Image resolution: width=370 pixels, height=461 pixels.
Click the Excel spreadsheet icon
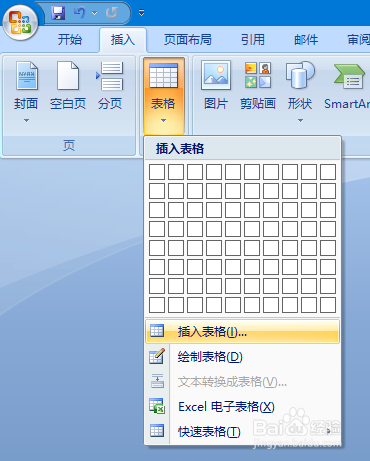157,406
